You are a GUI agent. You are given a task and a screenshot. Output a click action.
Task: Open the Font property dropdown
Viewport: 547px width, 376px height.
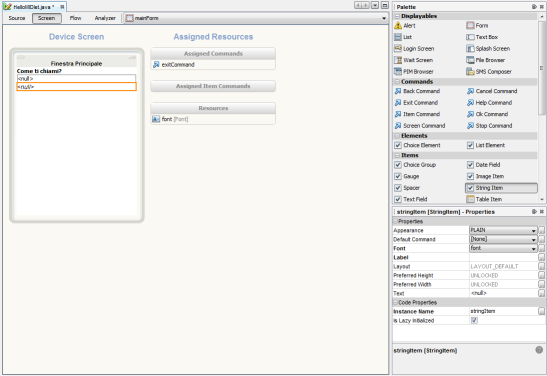pyautogui.click(x=533, y=248)
